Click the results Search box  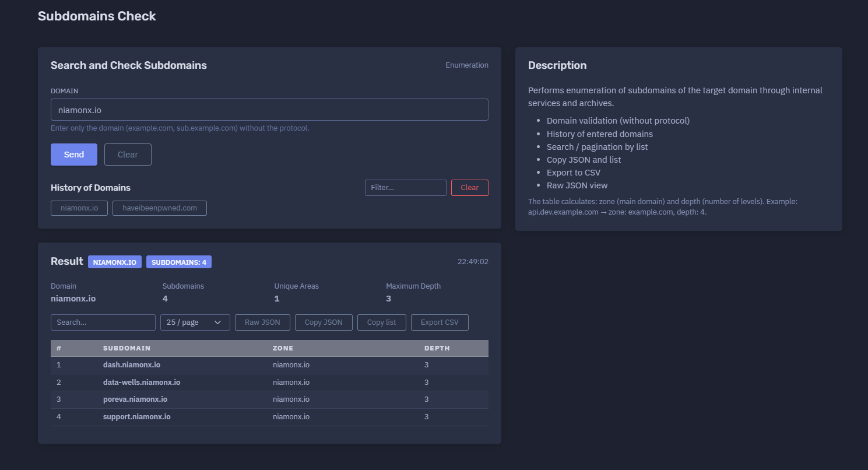pyautogui.click(x=103, y=322)
